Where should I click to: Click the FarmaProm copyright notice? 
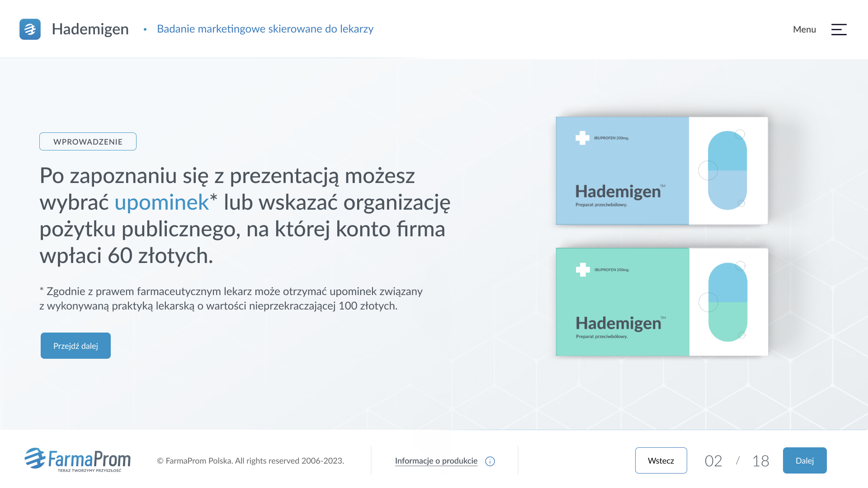coord(250,461)
